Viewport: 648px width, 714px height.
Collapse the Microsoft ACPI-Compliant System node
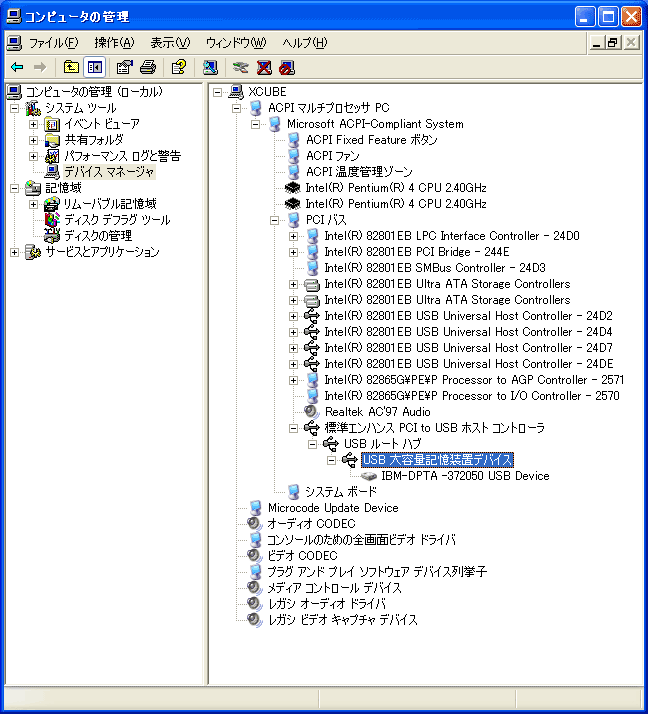pyautogui.click(x=255, y=124)
